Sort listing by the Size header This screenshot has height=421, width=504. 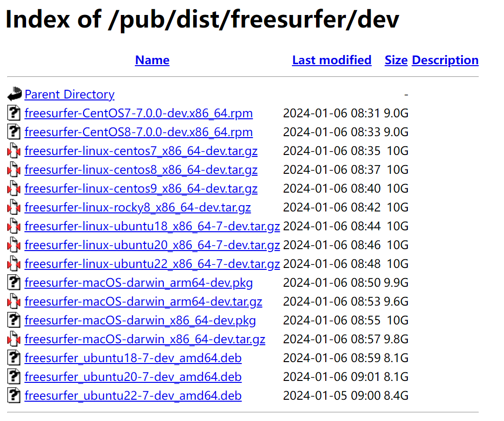tap(396, 60)
